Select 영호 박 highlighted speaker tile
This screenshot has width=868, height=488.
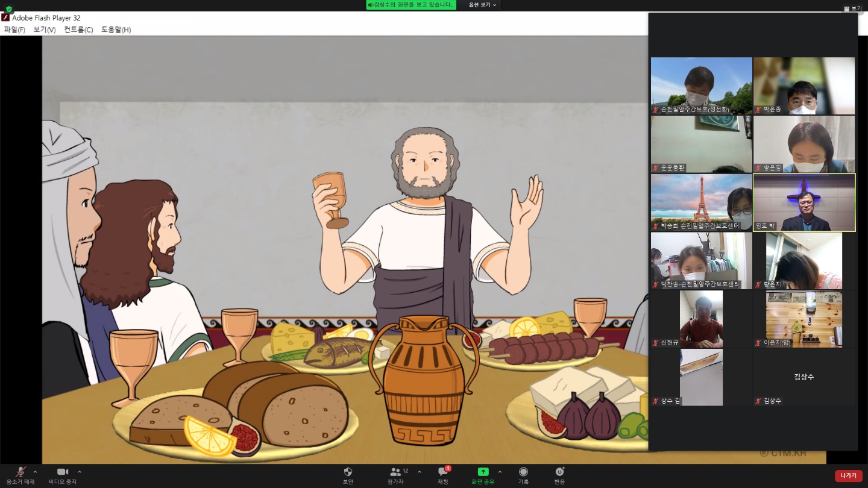804,202
